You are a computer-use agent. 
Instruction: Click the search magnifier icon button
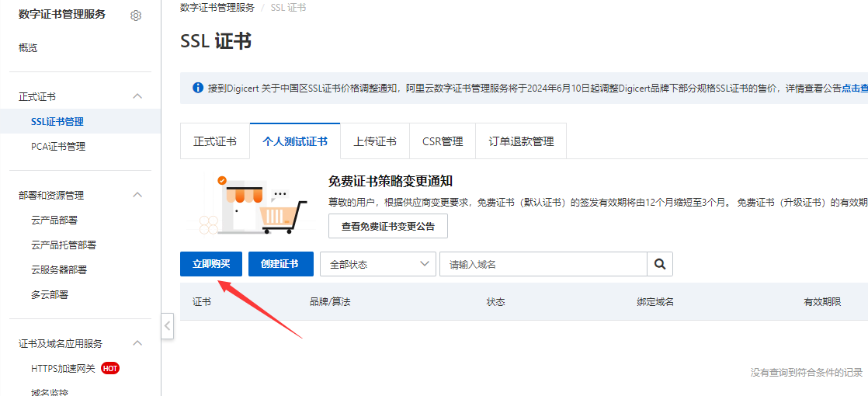coord(660,264)
